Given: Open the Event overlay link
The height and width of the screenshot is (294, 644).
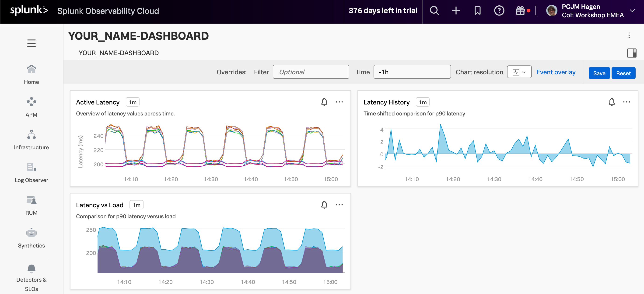Looking at the screenshot, I should [x=556, y=72].
